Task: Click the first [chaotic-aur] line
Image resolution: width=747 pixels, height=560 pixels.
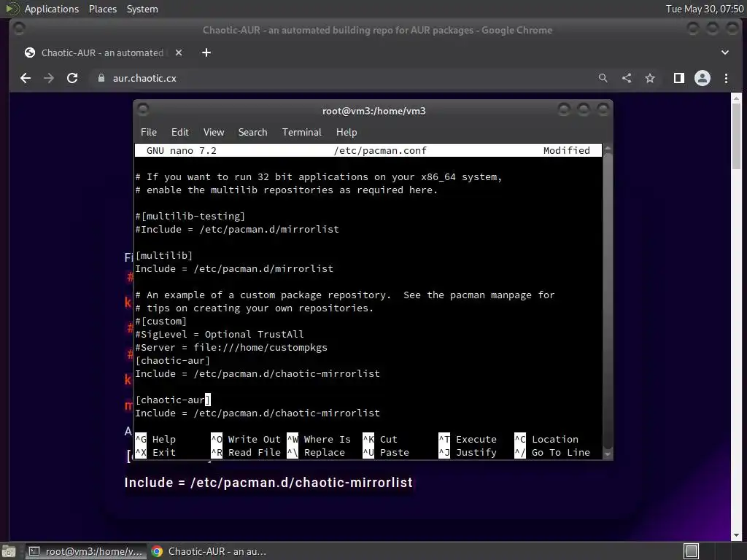Action: tap(172, 360)
